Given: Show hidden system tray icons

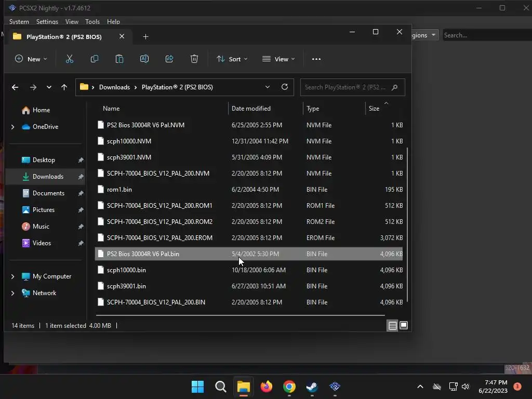Looking at the screenshot, I should [x=420, y=387].
